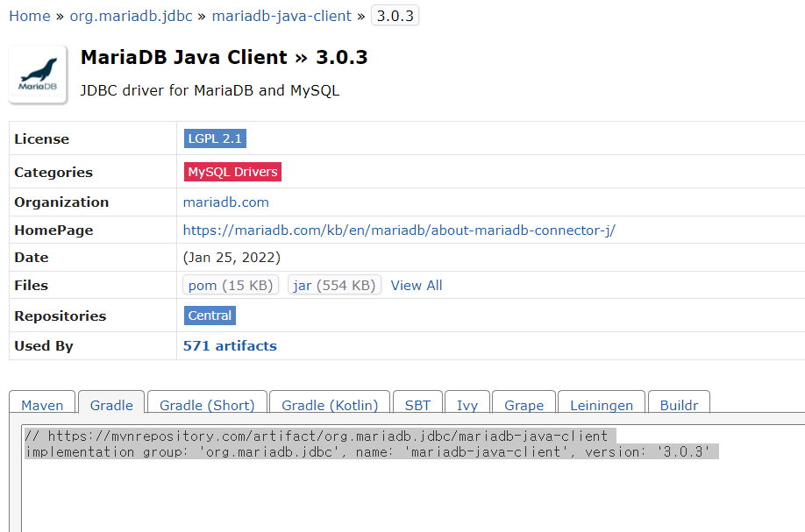The width and height of the screenshot is (805, 532).
Task: Click the Used By row label
Action: point(44,346)
